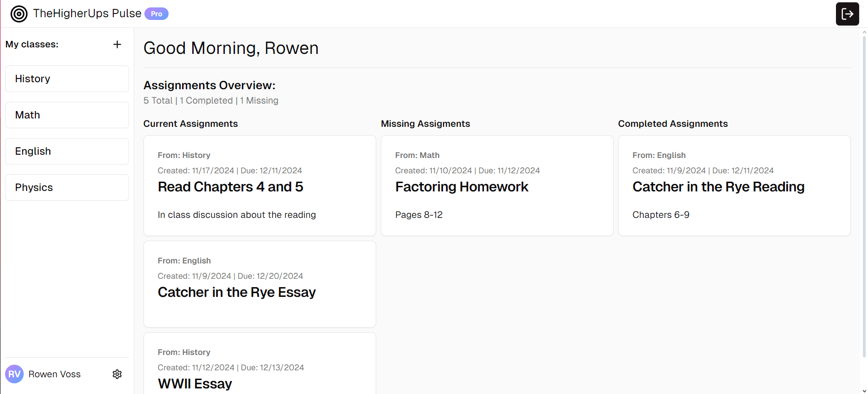Click the Completed Assignments heading
868x394 pixels.
tap(672, 124)
